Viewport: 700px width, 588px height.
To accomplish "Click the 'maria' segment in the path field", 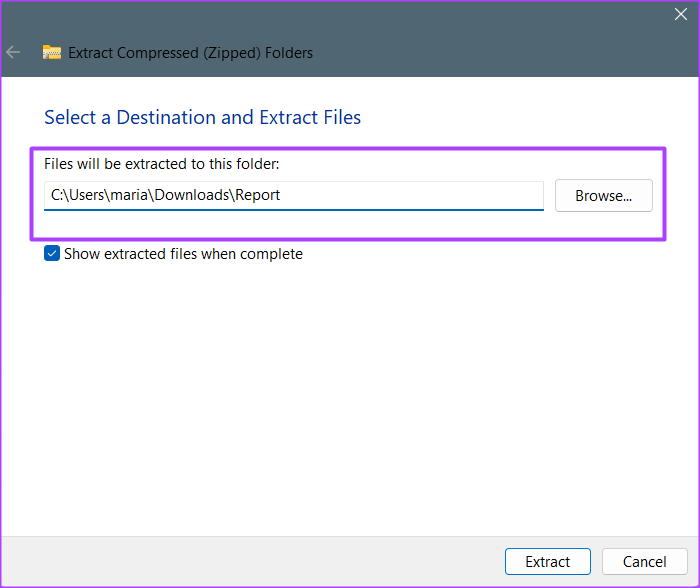I will 129,195.
